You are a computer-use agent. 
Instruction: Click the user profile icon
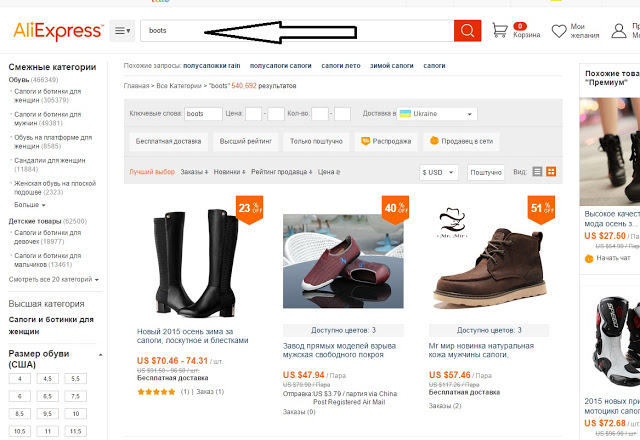pos(619,32)
